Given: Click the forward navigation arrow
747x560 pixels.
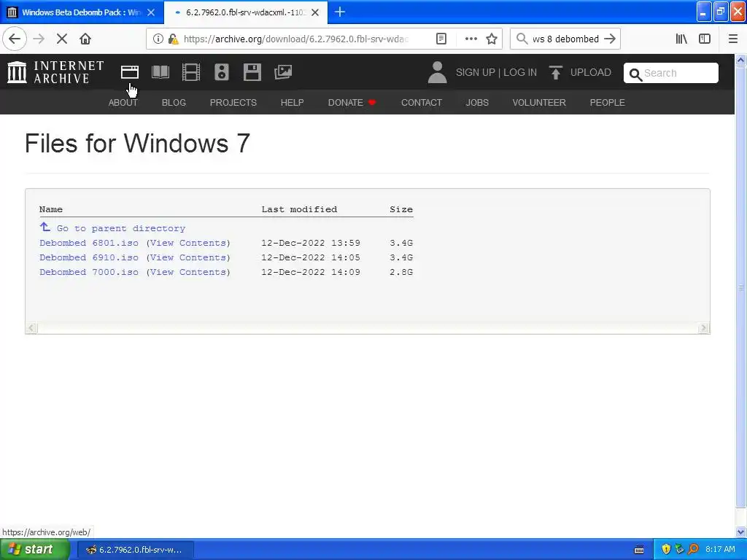Looking at the screenshot, I should coord(39,39).
